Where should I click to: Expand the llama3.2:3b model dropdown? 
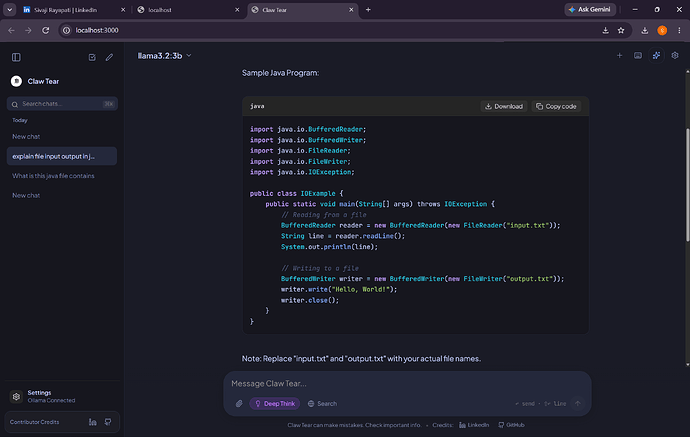[164, 55]
